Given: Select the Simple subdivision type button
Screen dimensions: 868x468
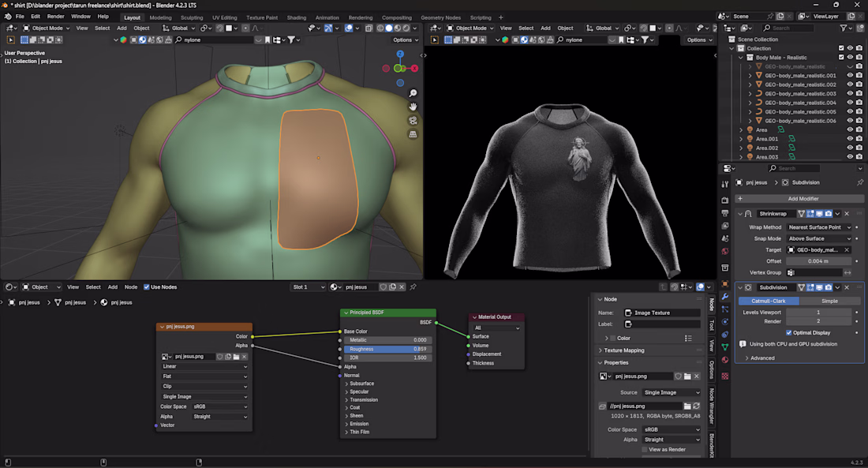Looking at the screenshot, I should [x=829, y=301].
